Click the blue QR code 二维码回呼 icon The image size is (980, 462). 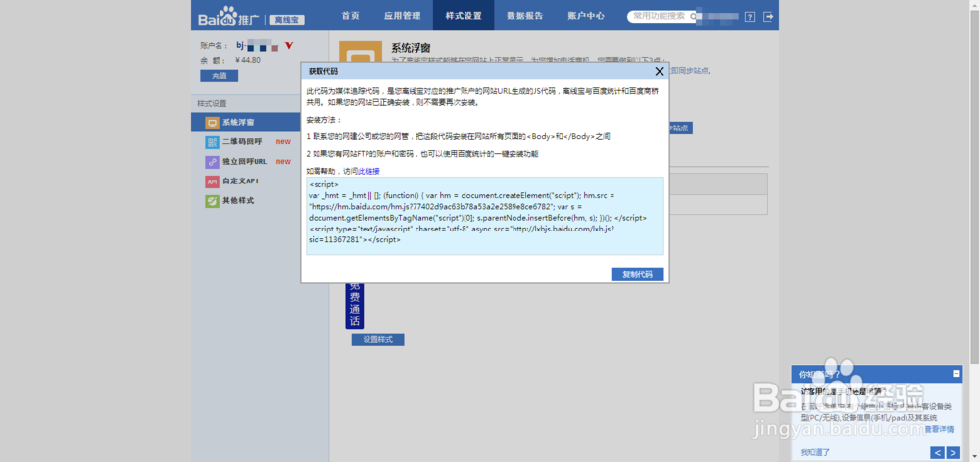tap(213, 142)
